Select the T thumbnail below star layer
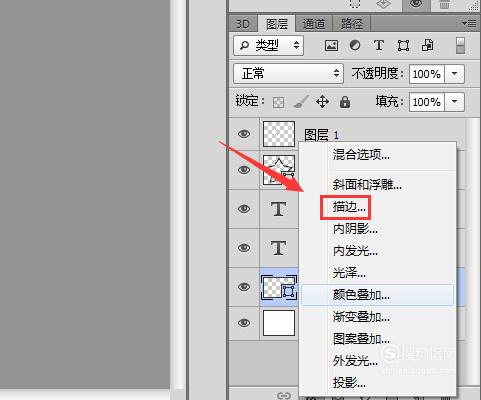The height and width of the screenshot is (400, 481). point(279,209)
